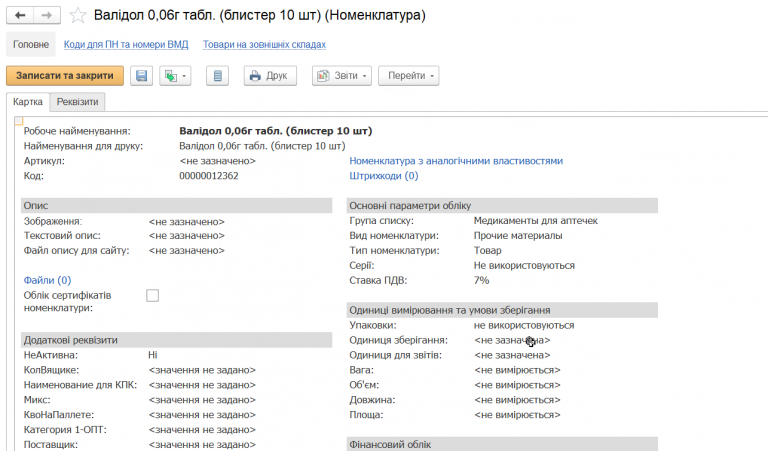Viewport: 768px width, 451px height.
Task: Open the Файли (0) link
Action: click(x=48, y=280)
